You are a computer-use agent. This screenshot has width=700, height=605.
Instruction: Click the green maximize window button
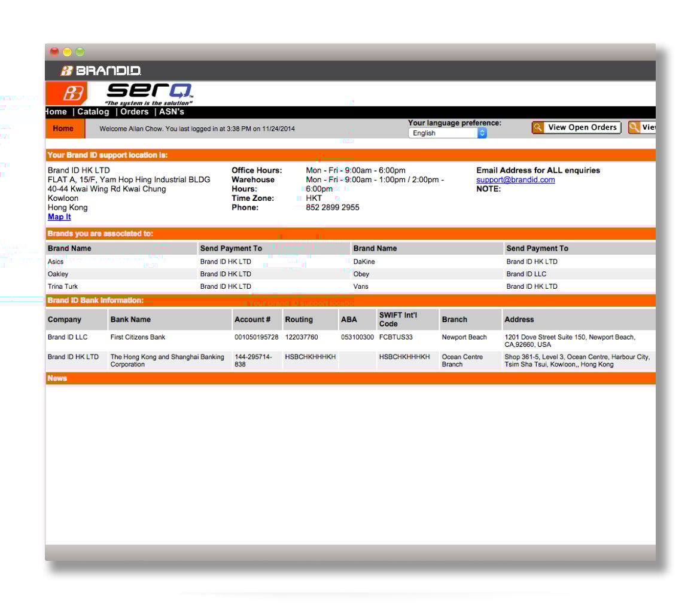(x=80, y=52)
